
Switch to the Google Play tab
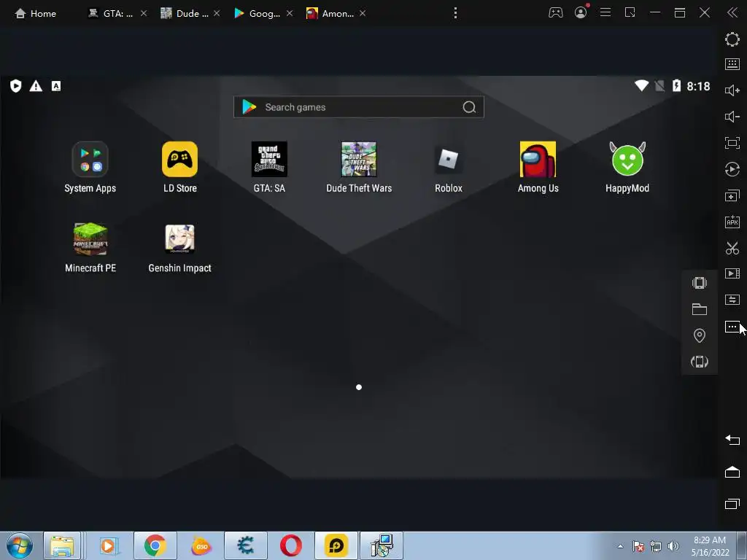(x=258, y=13)
